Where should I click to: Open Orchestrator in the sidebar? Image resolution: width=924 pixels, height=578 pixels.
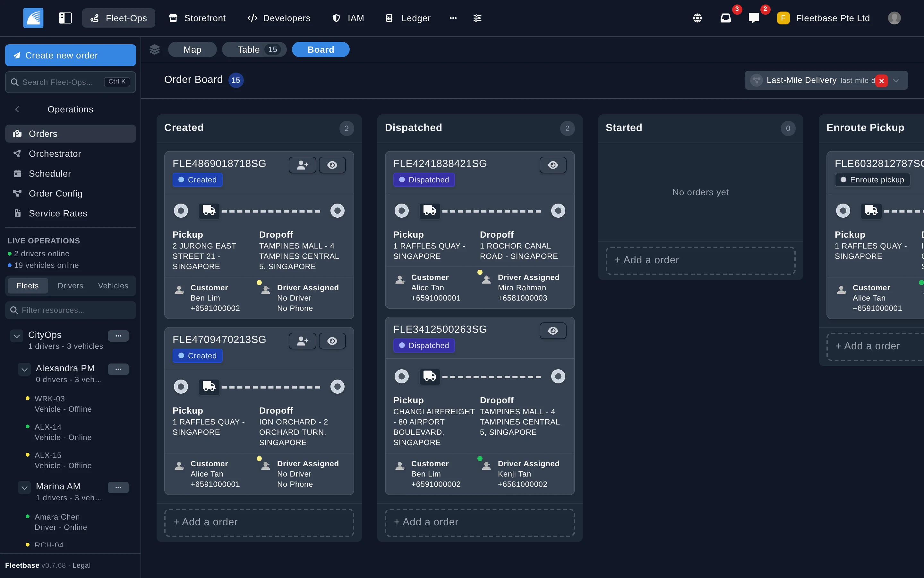pyautogui.click(x=70, y=153)
